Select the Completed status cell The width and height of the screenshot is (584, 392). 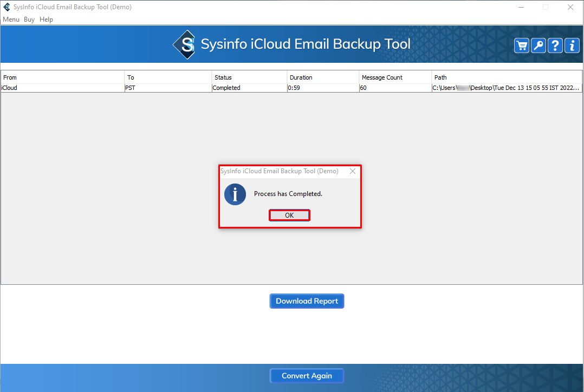click(x=249, y=88)
